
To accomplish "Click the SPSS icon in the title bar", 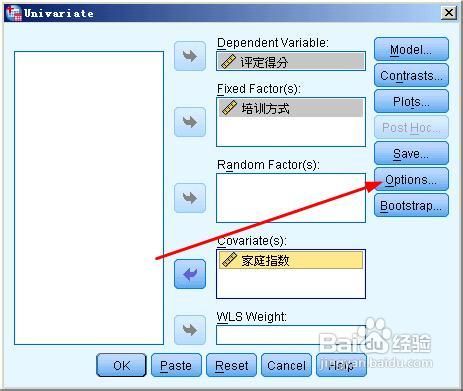I will coord(14,13).
